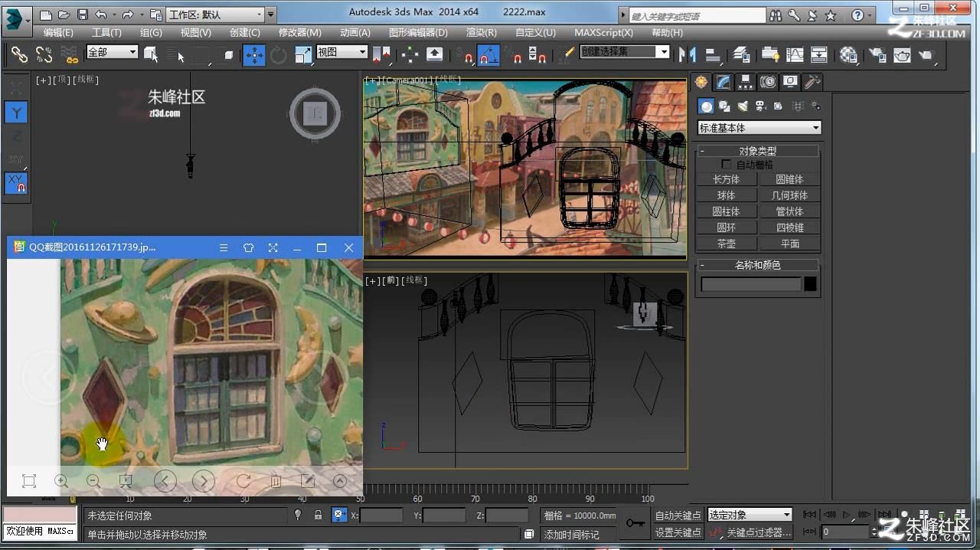Open the Utilities hammer panel tab
980x550 pixels.
812,82
